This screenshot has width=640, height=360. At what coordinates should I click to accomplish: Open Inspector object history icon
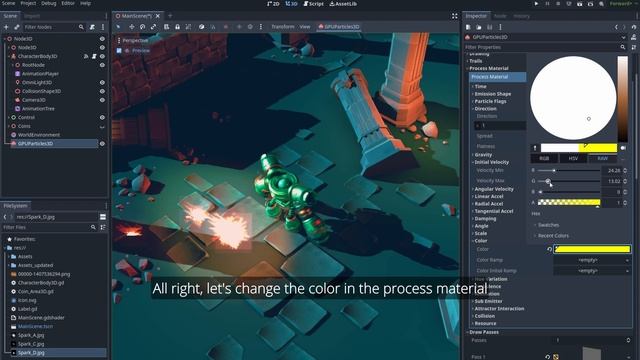(x=634, y=27)
